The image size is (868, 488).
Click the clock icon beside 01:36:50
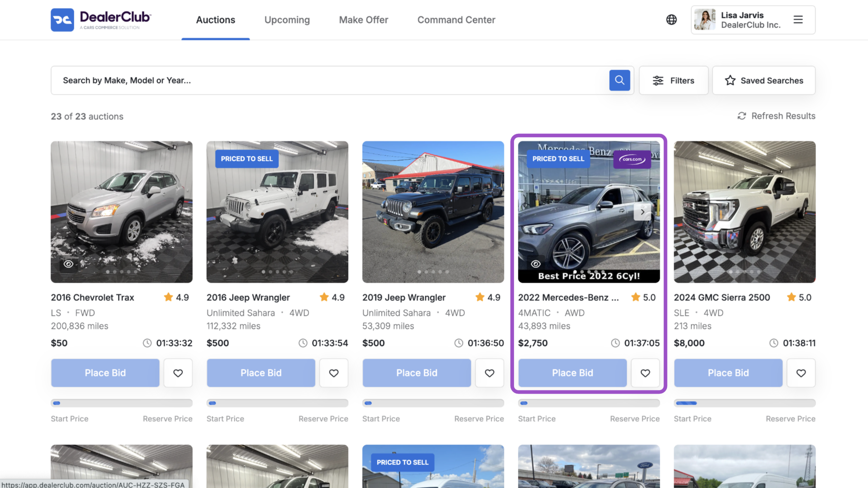(x=459, y=343)
